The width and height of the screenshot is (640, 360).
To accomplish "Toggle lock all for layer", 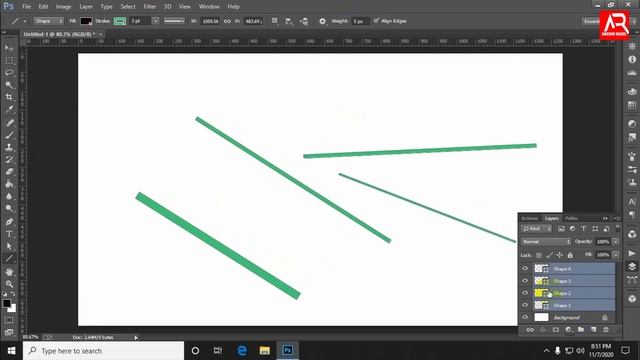I will click(570, 255).
